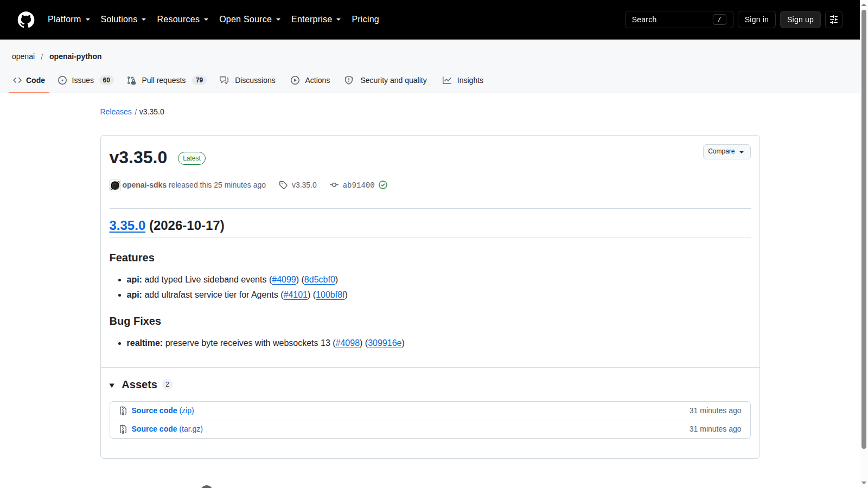Viewport: 868px width, 488px height.
Task: Open the Compare dropdown
Action: (x=726, y=152)
